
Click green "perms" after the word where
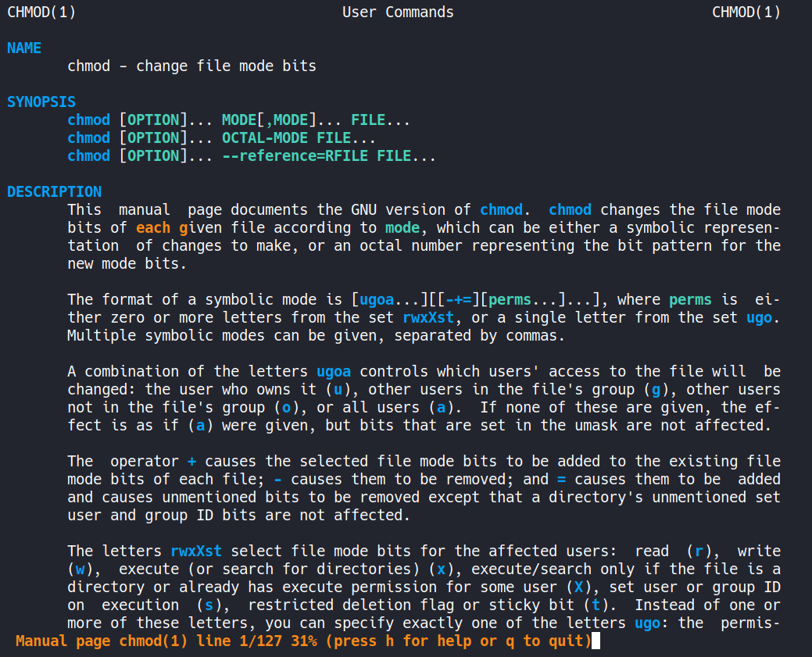tap(690, 300)
